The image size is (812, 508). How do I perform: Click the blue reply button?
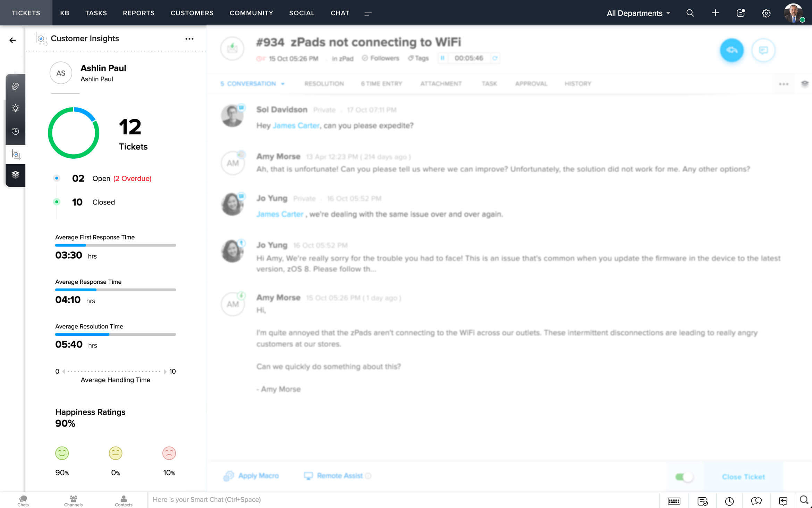[x=731, y=50]
